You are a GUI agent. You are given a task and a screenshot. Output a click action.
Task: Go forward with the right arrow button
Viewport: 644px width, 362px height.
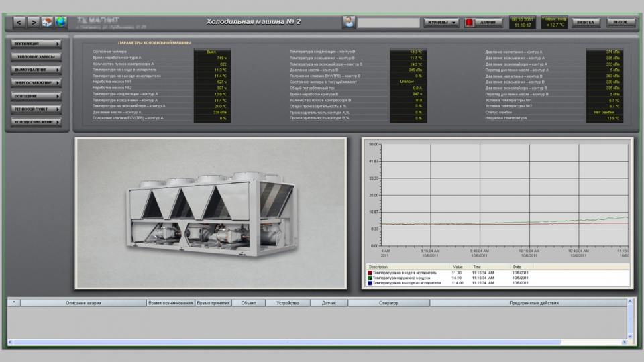point(34,22)
